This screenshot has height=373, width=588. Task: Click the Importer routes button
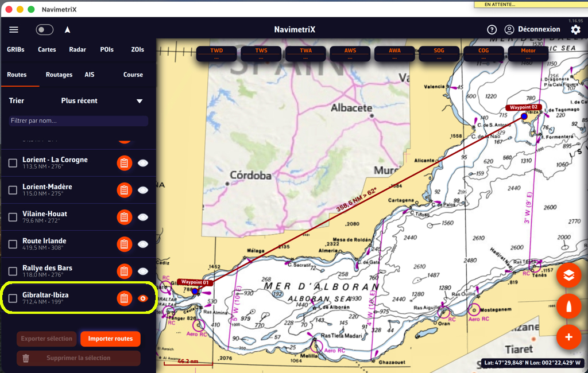tap(111, 339)
